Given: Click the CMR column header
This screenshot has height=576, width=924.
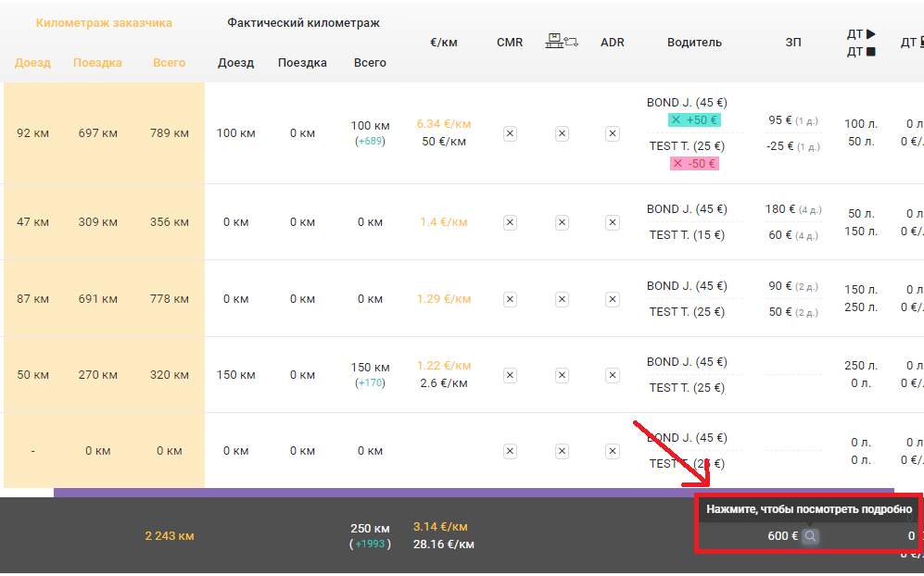Looking at the screenshot, I should [x=510, y=43].
